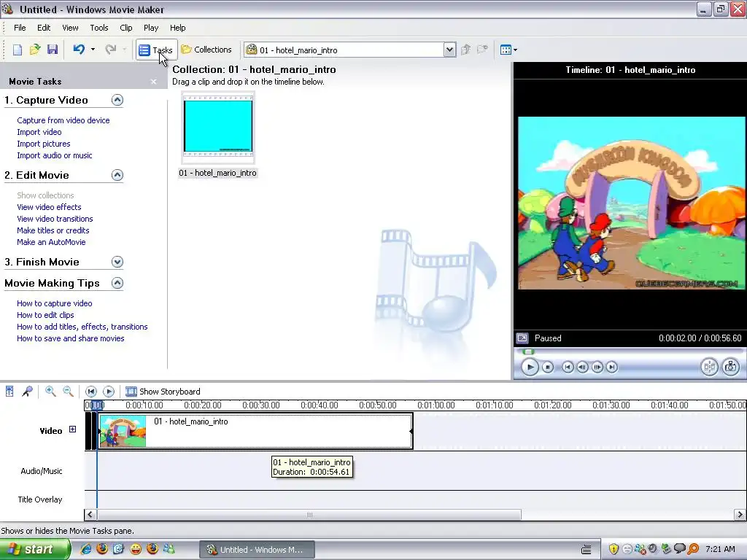Click Capture from video device
This screenshot has width=747, height=560.
click(63, 120)
